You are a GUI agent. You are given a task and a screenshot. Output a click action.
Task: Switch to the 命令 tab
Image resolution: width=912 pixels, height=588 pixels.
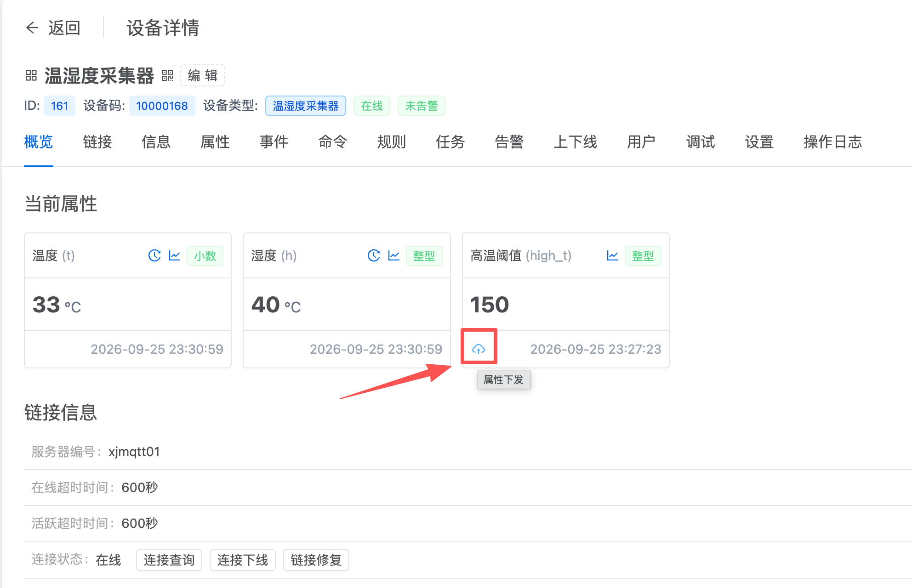[333, 142]
